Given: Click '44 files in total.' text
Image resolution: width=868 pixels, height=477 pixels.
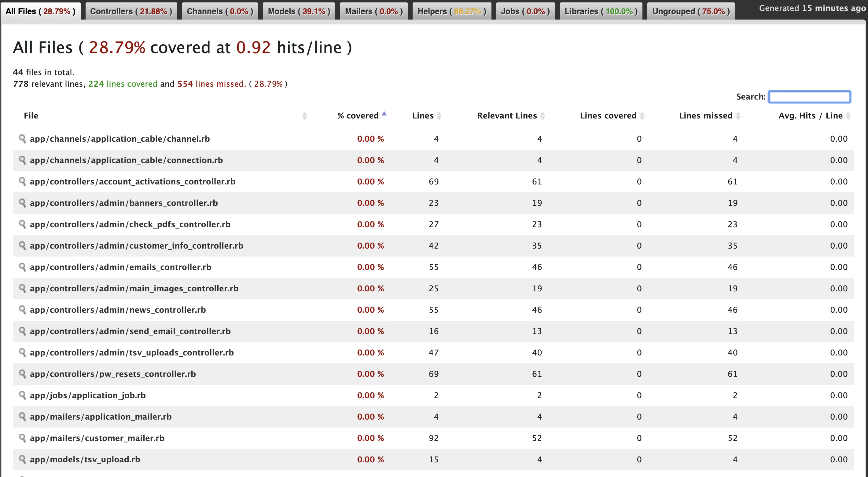Looking at the screenshot, I should click(x=43, y=72).
